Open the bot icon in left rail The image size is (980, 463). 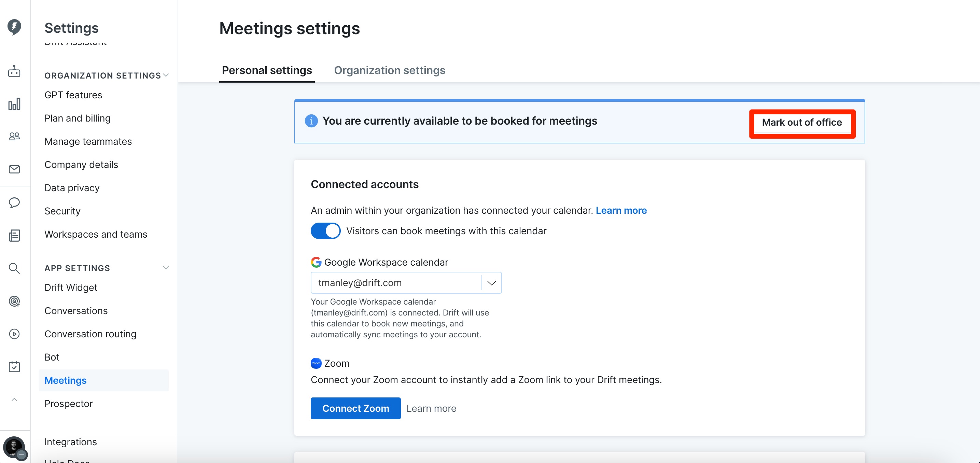(x=14, y=71)
